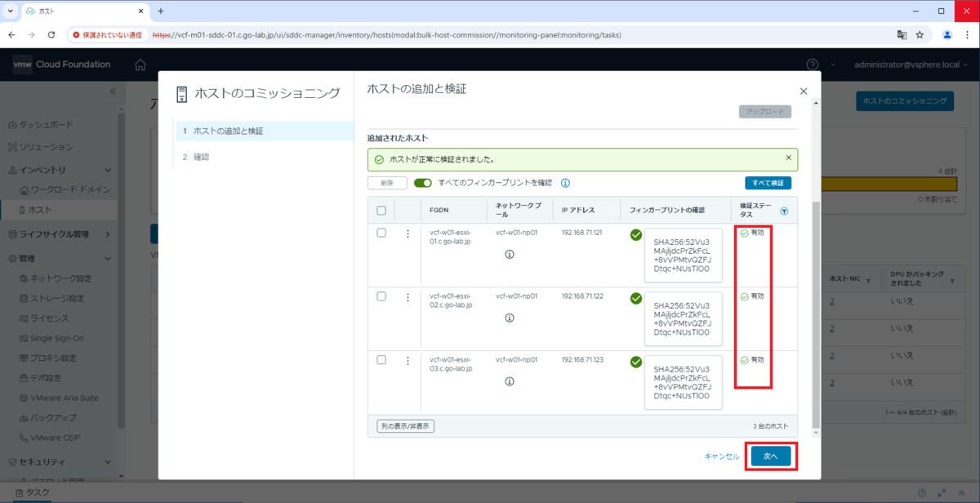Image resolution: width=980 pixels, height=503 pixels.
Task: Select the checkbox for vcf-w01-esxi-03
Action: pos(381,359)
